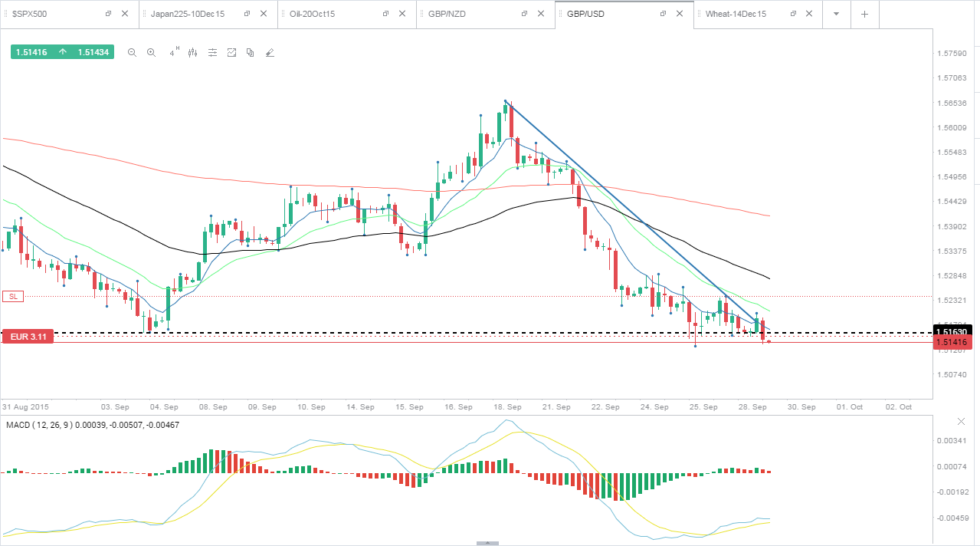
Task: Zoom in the chart with plus magnifier
Action: [151, 53]
